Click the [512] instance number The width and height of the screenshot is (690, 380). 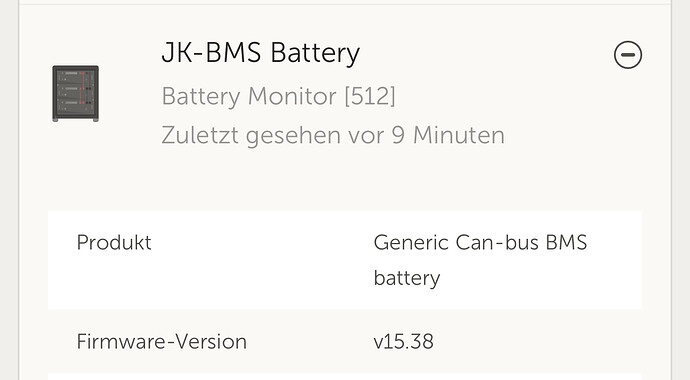370,96
